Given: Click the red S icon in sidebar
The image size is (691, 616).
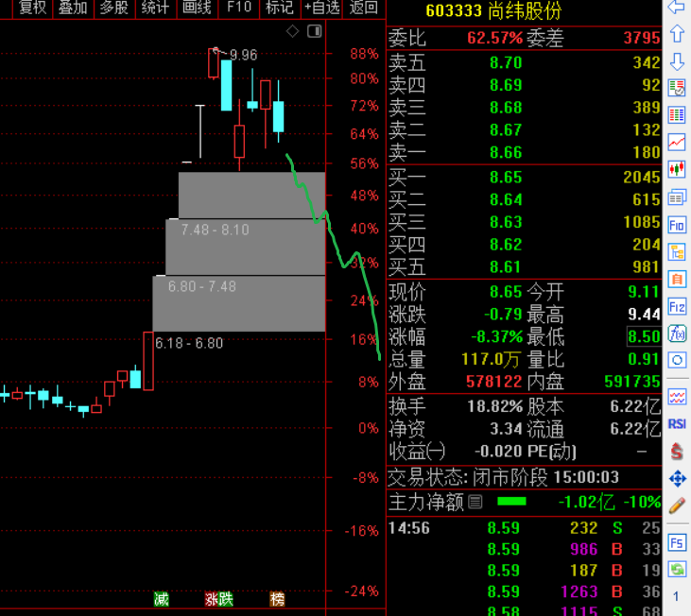Looking at the screenshot, I should (677, 451).
